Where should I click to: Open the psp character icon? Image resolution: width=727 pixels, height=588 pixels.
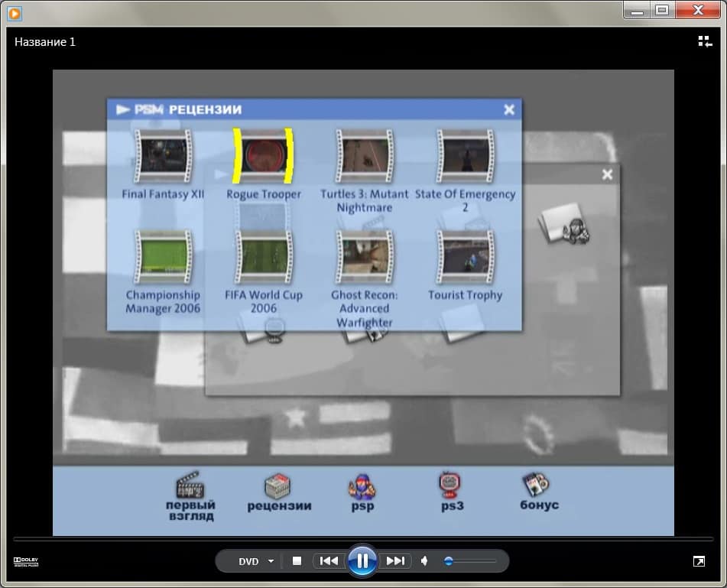pos(362,486)
